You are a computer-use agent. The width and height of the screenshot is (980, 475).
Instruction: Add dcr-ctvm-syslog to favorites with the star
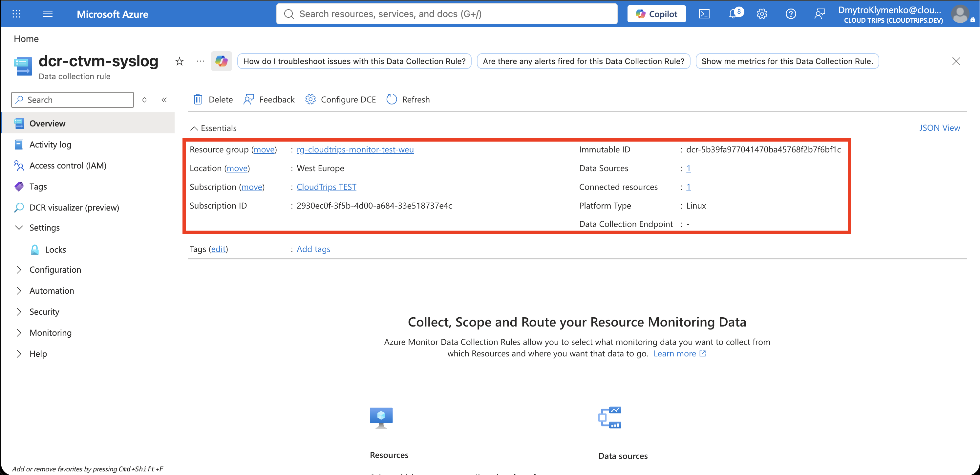(180, 61)
